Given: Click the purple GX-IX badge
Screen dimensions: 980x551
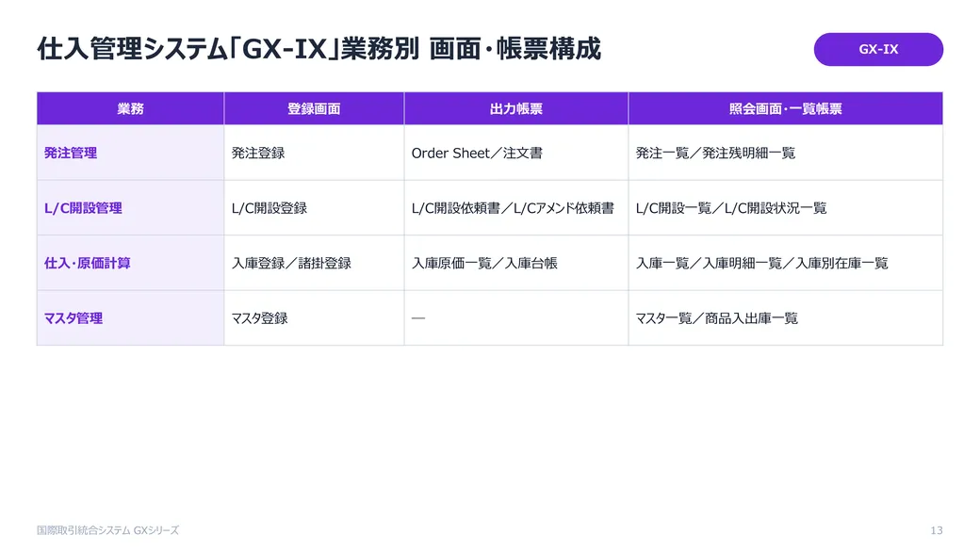Looking at the screenshot, I should (x=878, y=49).
